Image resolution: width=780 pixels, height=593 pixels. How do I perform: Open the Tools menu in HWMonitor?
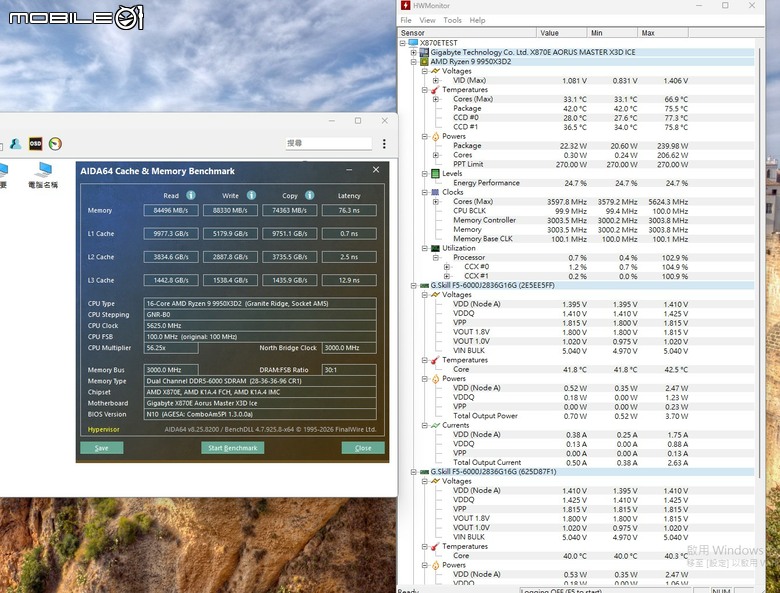click(452, 20)
